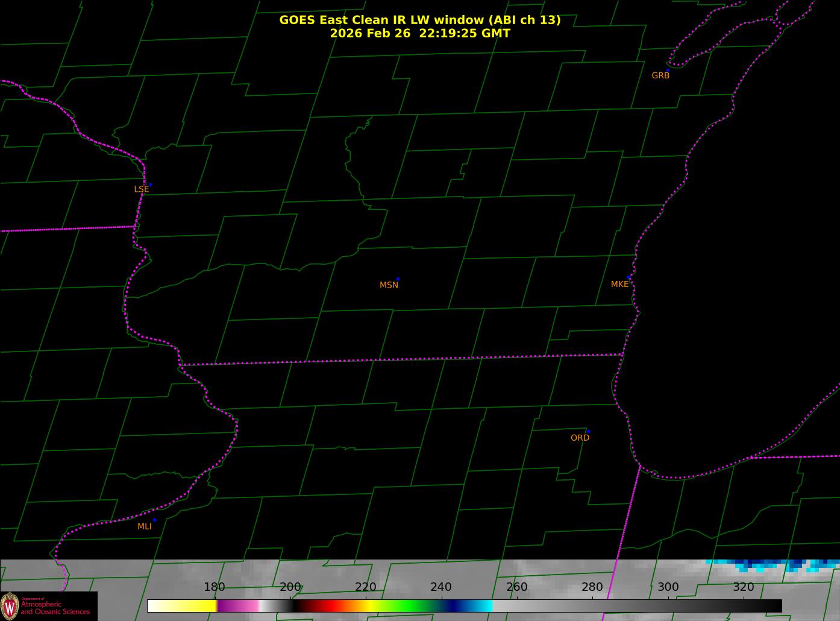Viewport: 840px width, 621px height.
Task: Click the 180 tick label on colorbar
Action: click(x=215, y=587)
